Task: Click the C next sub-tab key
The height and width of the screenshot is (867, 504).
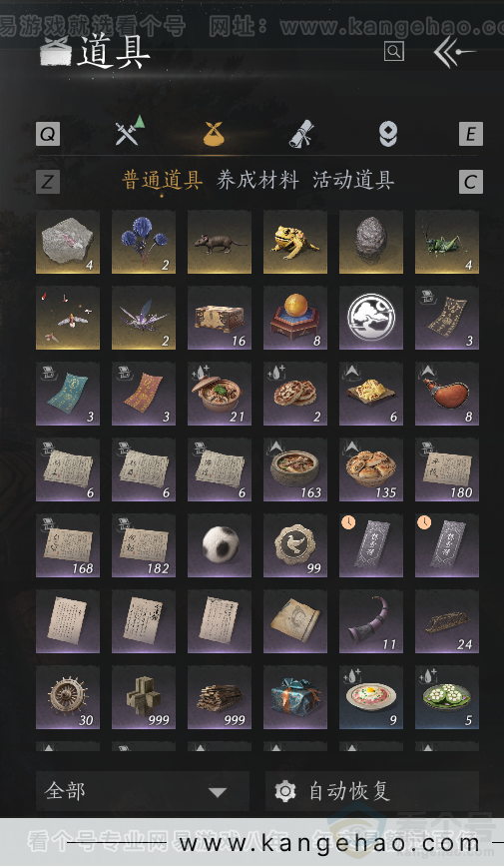Action: point(471,182)
